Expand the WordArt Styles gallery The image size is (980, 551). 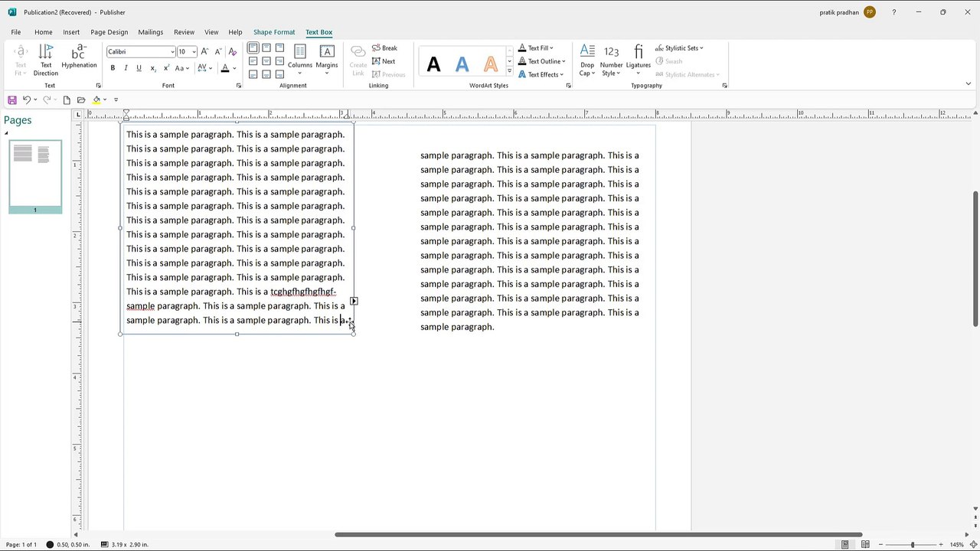[509, 71]
